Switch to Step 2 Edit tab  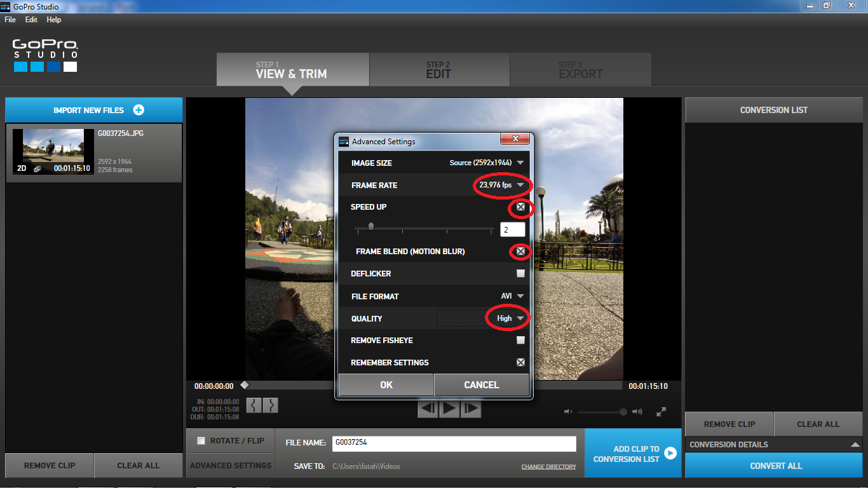click(439, 69)
